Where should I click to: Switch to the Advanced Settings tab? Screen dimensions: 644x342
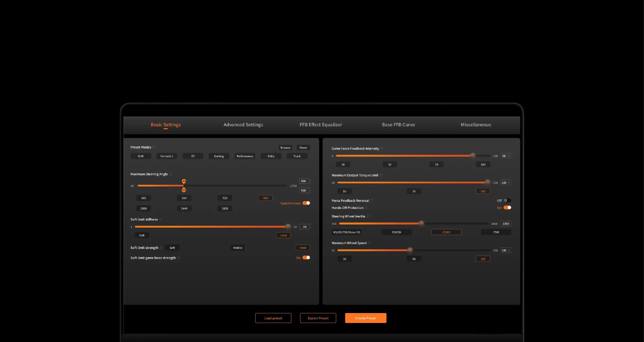pos(243,125)
